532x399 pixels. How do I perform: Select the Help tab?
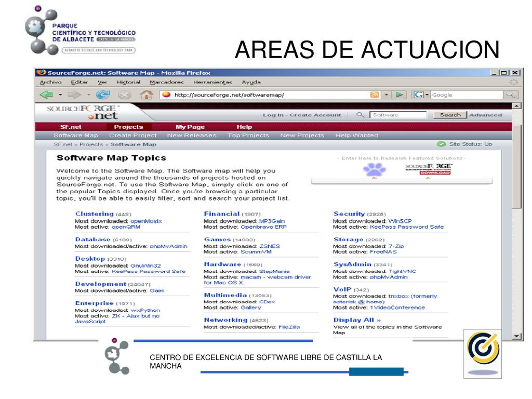[x=244, y=127]
